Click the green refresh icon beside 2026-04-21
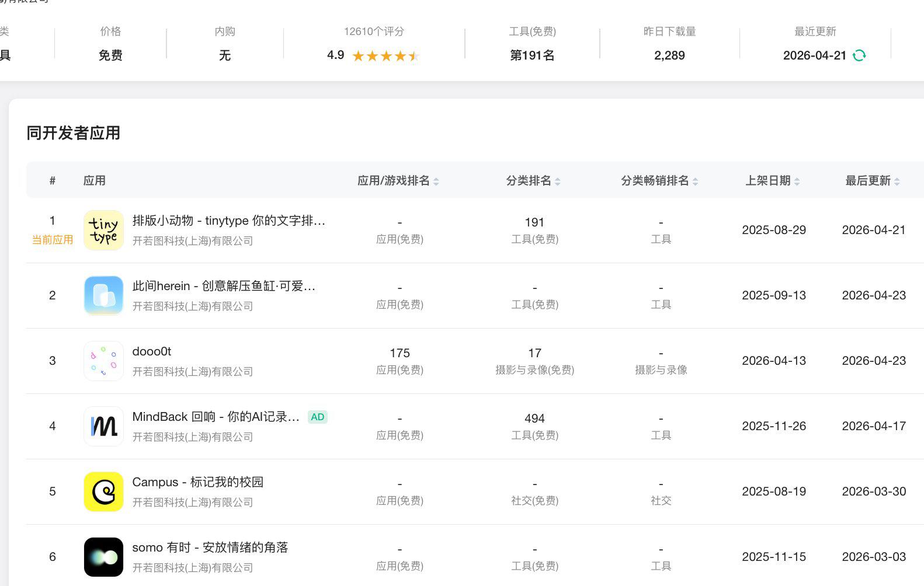Screen dimensions: 924x586 click(x=859, y=55)
